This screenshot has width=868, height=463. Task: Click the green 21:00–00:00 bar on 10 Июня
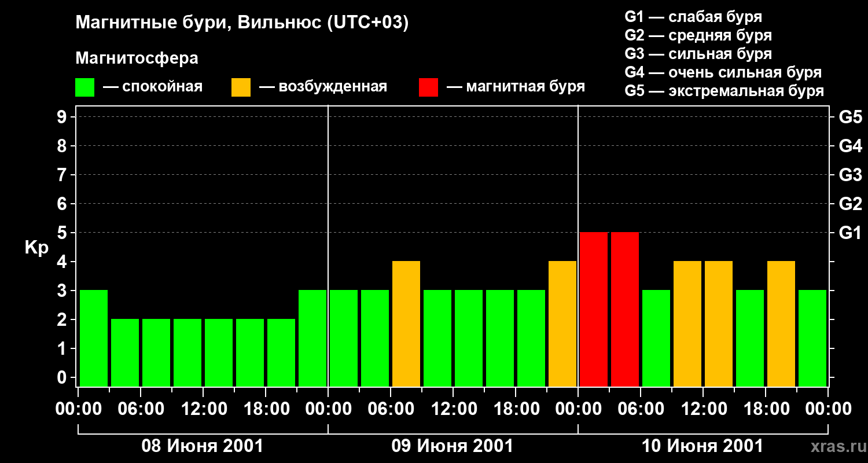point(812,338)
